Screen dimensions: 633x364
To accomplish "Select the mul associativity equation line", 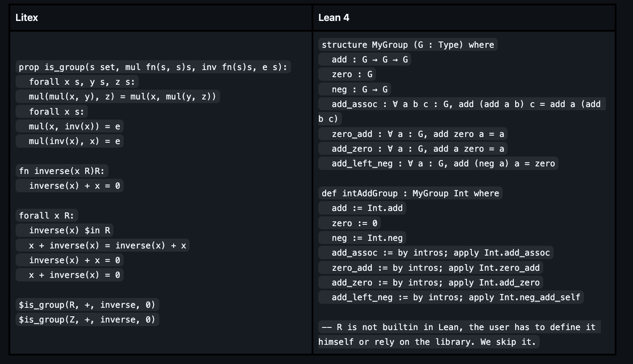I will [118, 97].
